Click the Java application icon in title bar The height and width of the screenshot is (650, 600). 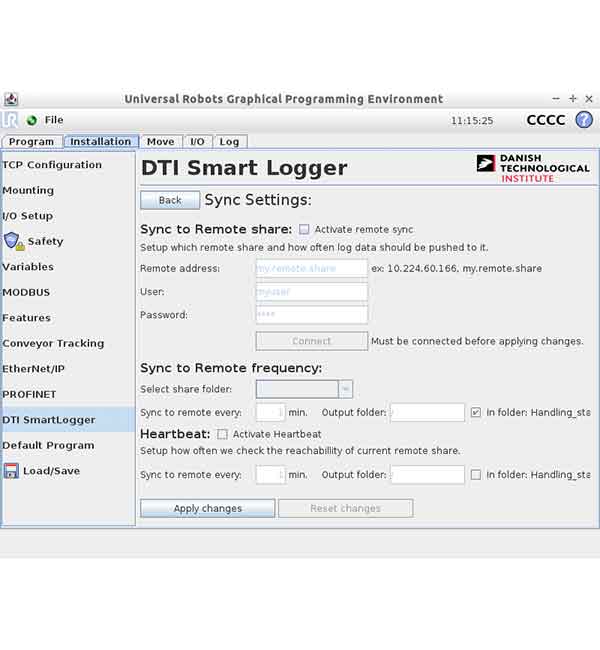(11, 99)
